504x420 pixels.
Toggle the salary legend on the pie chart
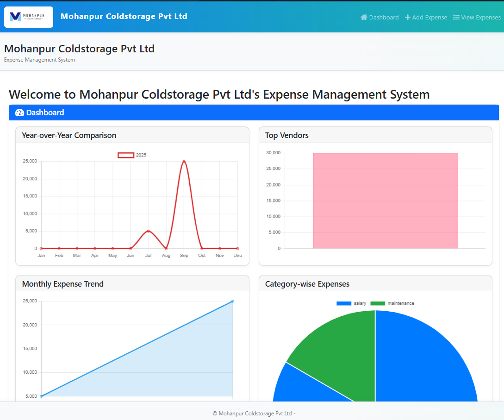point(353,303)
